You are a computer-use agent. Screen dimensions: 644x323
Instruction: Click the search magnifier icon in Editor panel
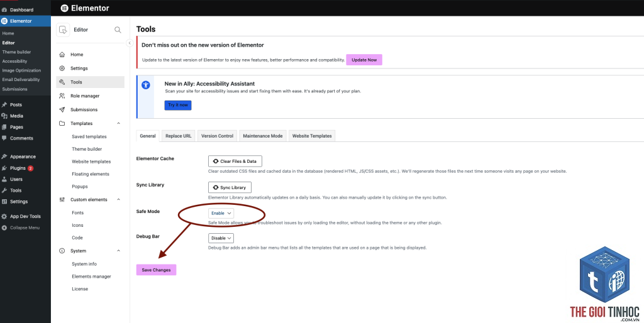coord(118,30)
